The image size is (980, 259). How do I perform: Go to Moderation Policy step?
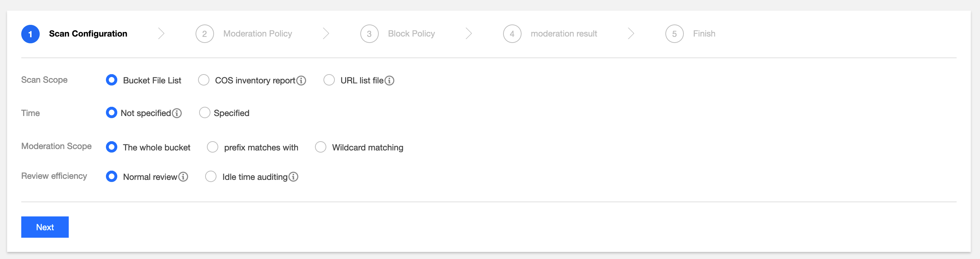tap(257, 33)
